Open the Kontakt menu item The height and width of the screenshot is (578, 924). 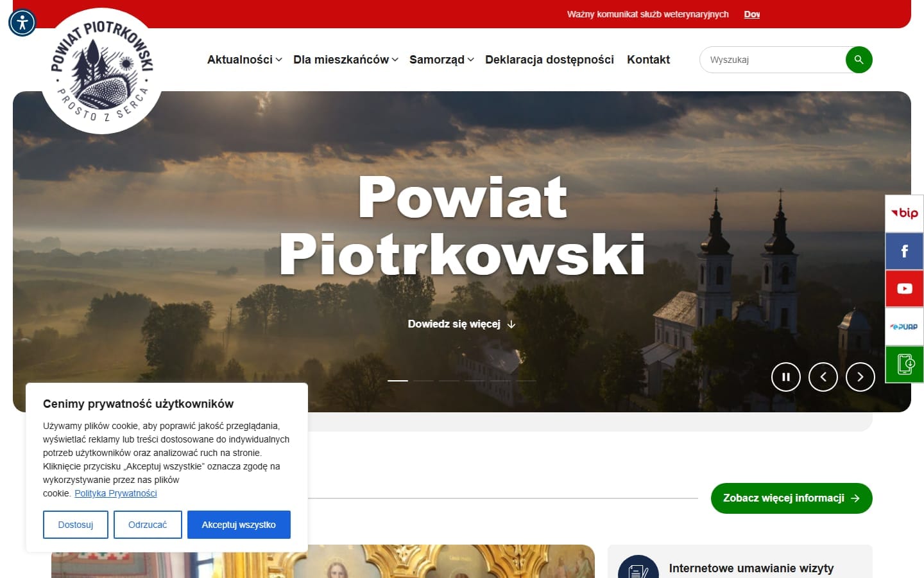point(648,60)
